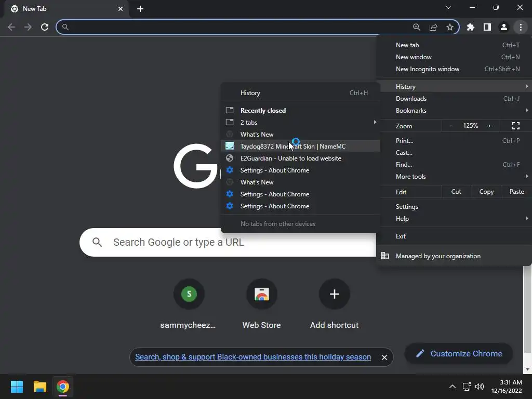Viewport: 532px width, 399px height.
Task: Select New window menu item
Action: pyautogui.click(x=454, y=57)
